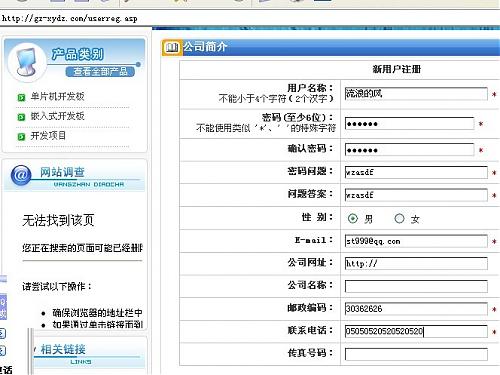Click the 请尝试以下操作 text
This screenshot has height=375, width=500.
(57, 286)
